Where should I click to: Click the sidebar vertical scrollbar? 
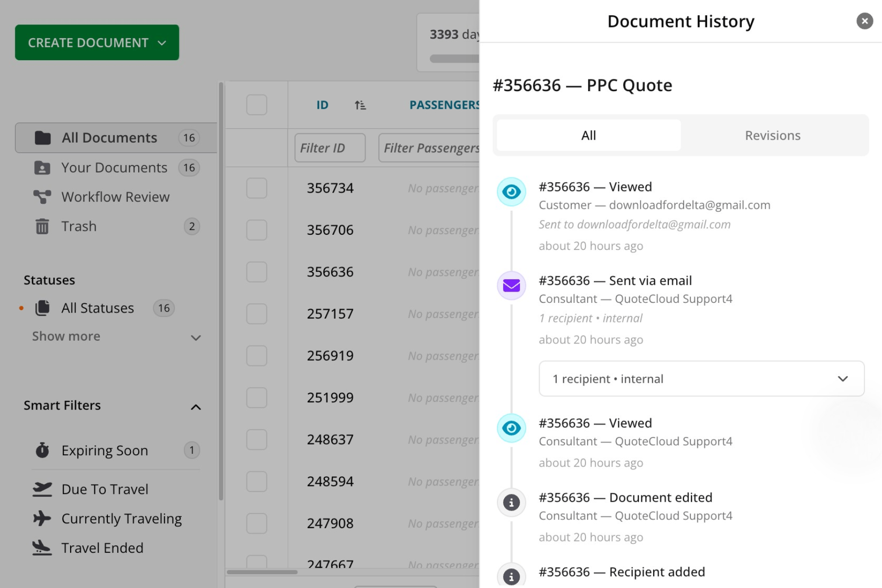(x=221, y=291)
